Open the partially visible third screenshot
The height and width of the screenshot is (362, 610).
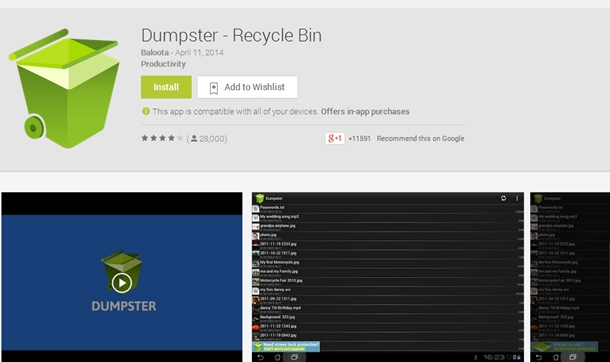point(570,277)
